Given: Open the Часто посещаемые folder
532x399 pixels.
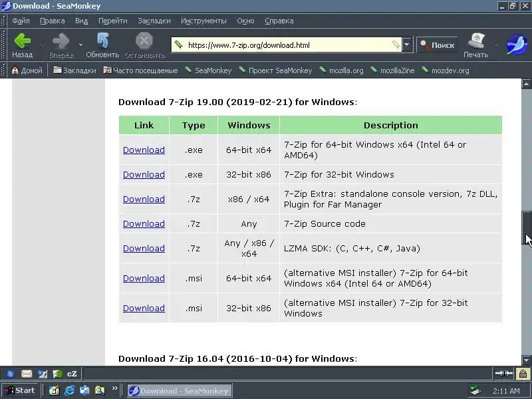Looking at the screenshot, I should [x=140, y=70].
